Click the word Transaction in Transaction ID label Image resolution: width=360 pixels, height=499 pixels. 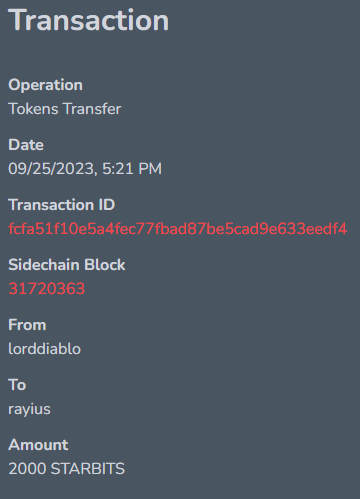pos(51,205)
